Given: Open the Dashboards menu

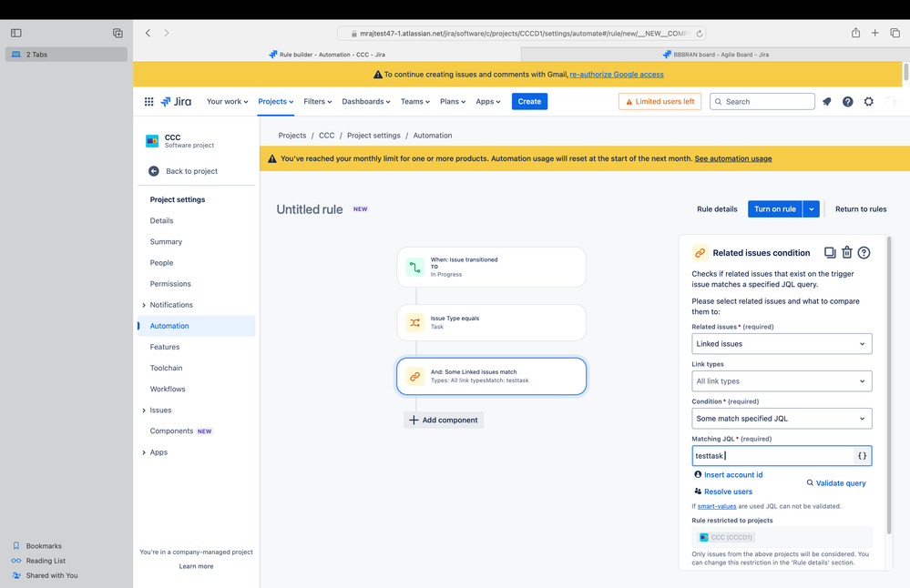Looking at the screenshot, I should [365, 101].
